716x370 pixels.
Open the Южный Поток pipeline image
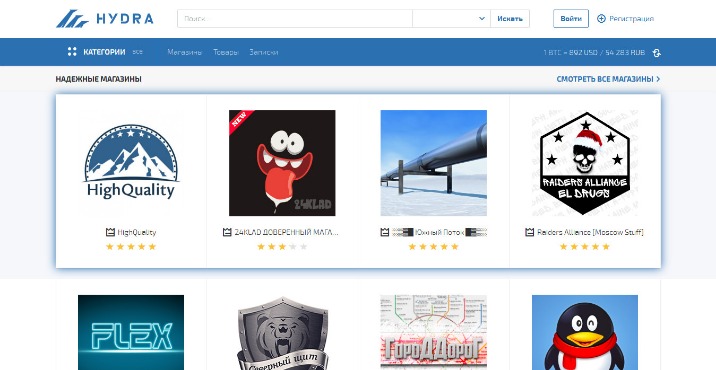(433, 163)
